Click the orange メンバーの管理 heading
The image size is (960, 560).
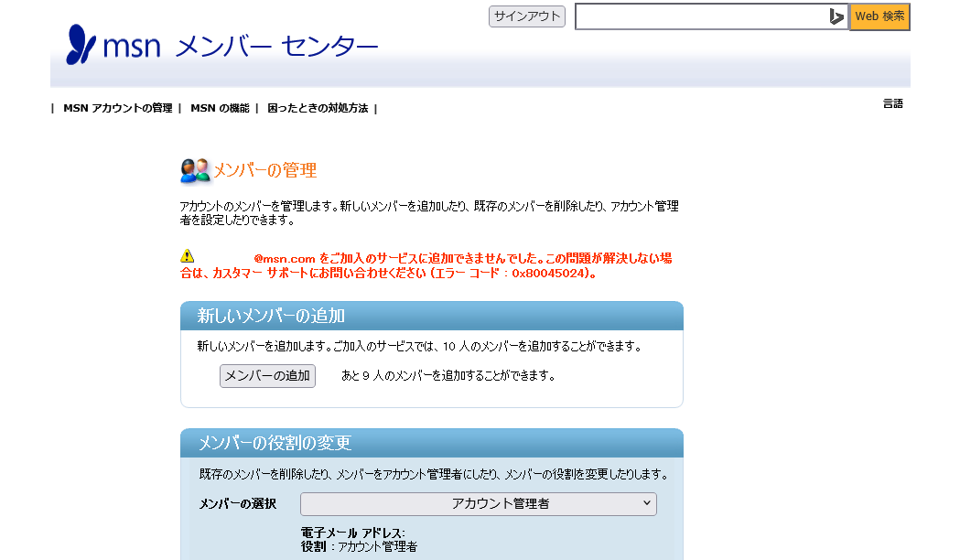[x=264, y=170]
